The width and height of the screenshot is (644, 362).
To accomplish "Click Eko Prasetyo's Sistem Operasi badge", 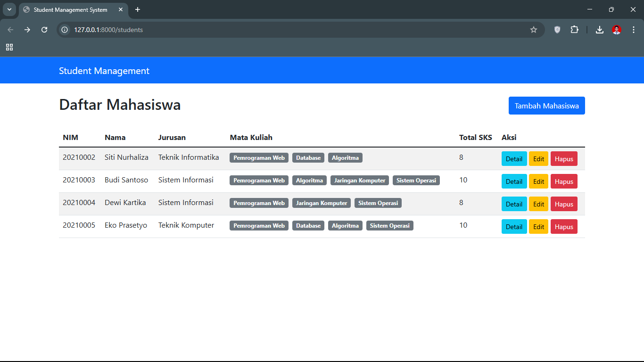I will click(389, 226).
